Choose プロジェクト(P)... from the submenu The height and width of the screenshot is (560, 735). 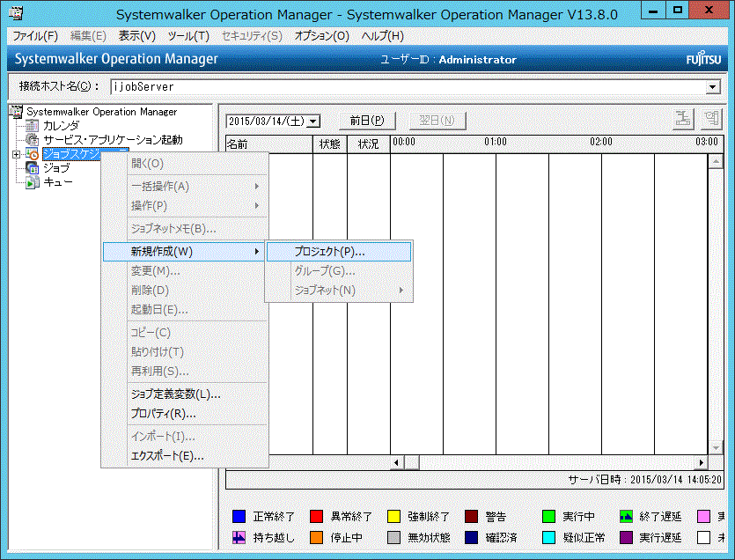pyautogui.click(x=339, y=252)
